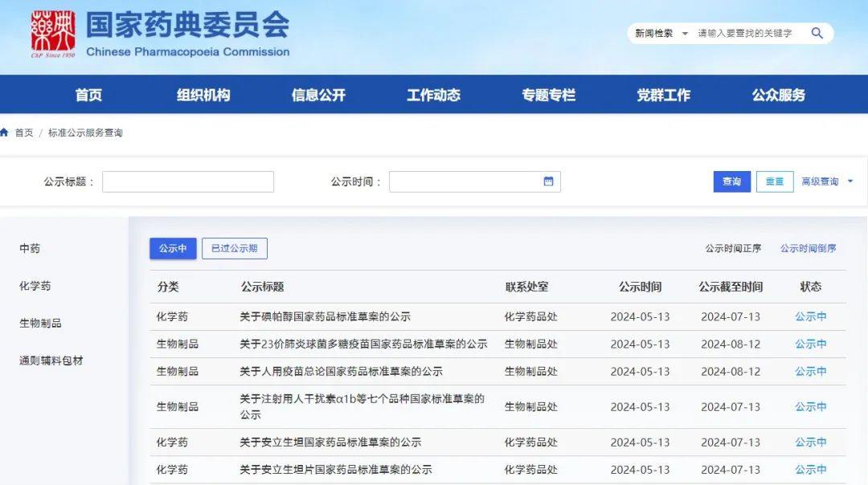Screen dimensions: 868x485
Task: Switch to the 公示中 tab
Action: coord(173,249)
